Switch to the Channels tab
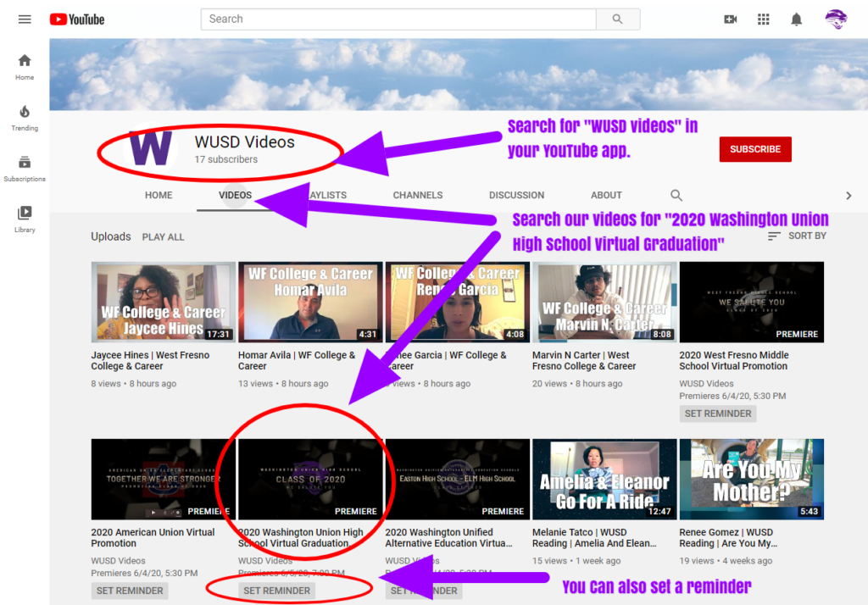This screenshot has height=605, width=868. coord(417,196)
